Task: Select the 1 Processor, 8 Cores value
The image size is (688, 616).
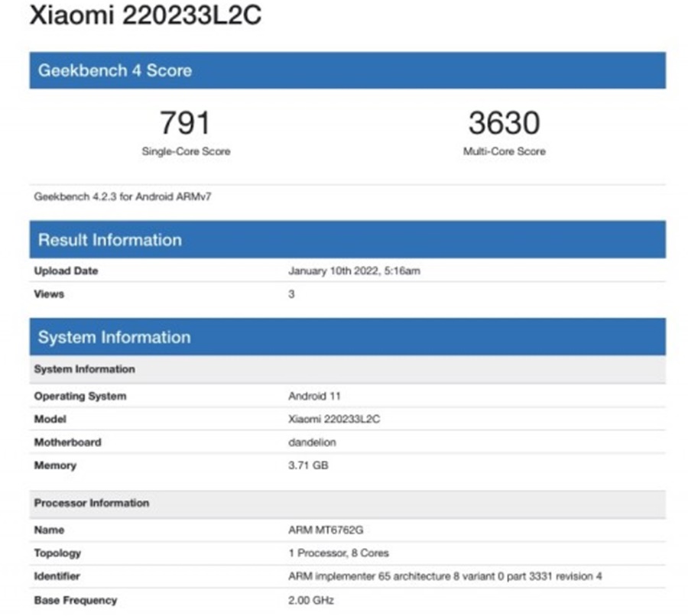Action: pos(339,553)
